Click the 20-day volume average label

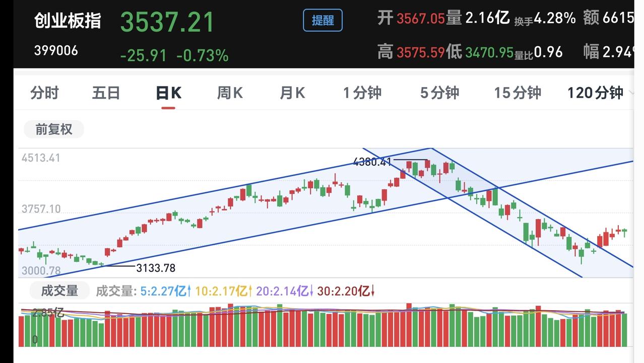[284, 291]
